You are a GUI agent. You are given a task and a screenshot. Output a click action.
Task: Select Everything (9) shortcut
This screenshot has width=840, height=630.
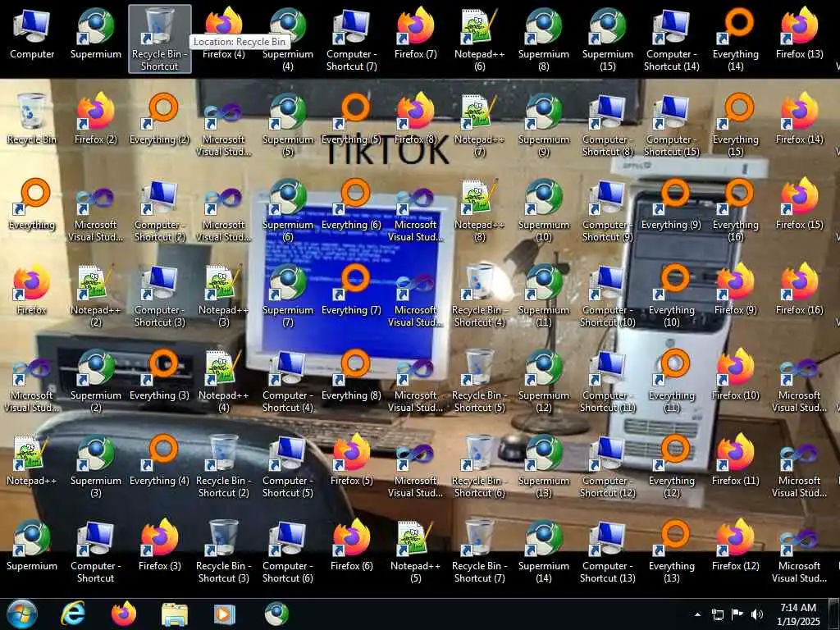click(671, 203)
